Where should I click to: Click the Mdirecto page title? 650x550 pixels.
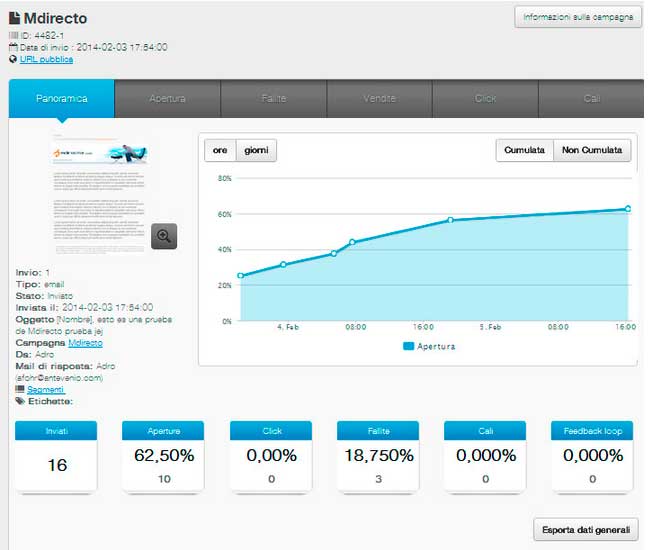coord(55,18)
